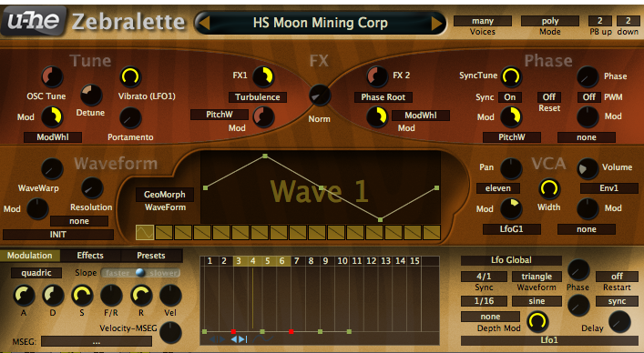
Task: Click the stereo Width knob
Action: [x=549, y=188]
